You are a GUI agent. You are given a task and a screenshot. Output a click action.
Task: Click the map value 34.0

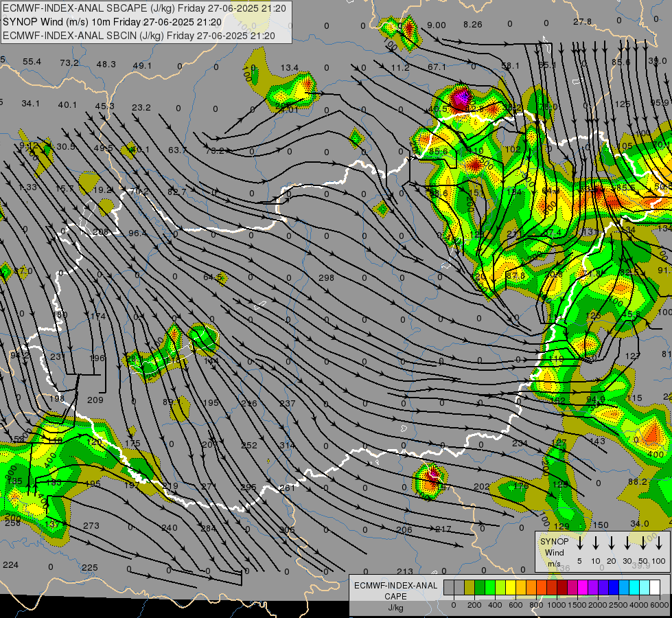pos(640,524)
